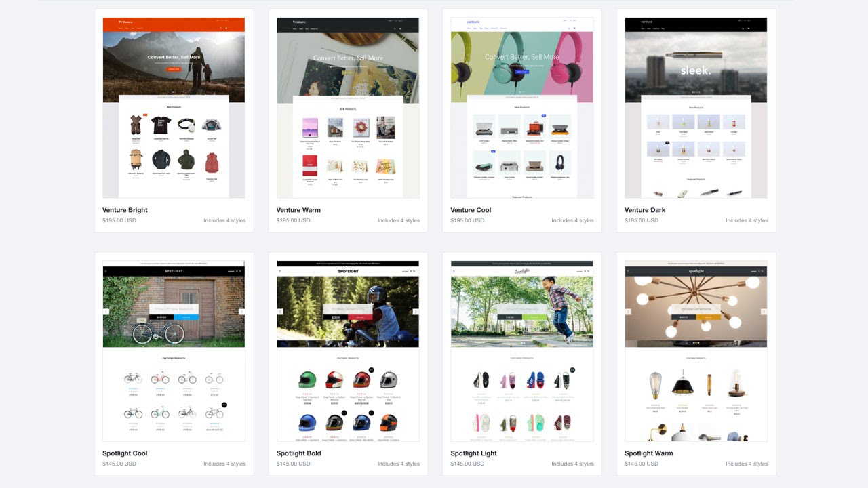
Task: Click "Includes 4 styles" on Venture Dark card
Action: tap(747, 220)
